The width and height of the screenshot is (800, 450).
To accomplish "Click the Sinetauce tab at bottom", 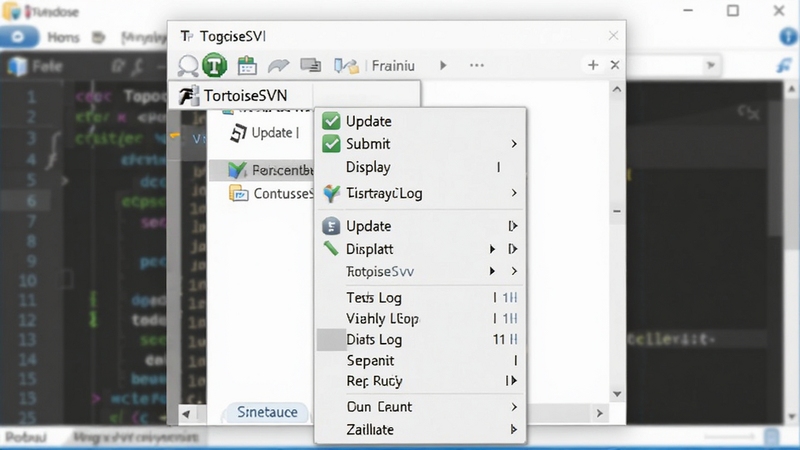I will pos(267,412).
